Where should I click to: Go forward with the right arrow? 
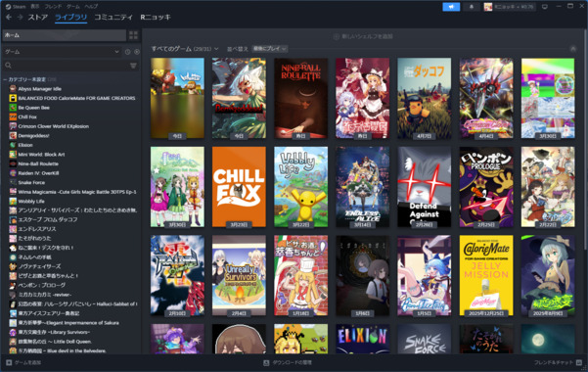click(20, 18)
